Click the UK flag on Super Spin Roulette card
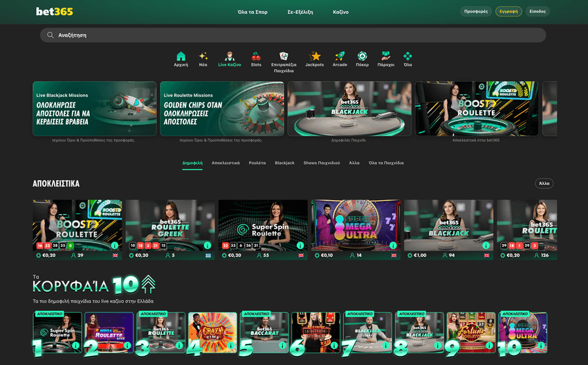This screenshot has height=365, width=588. pyautogui.click(x=301, y=256)
